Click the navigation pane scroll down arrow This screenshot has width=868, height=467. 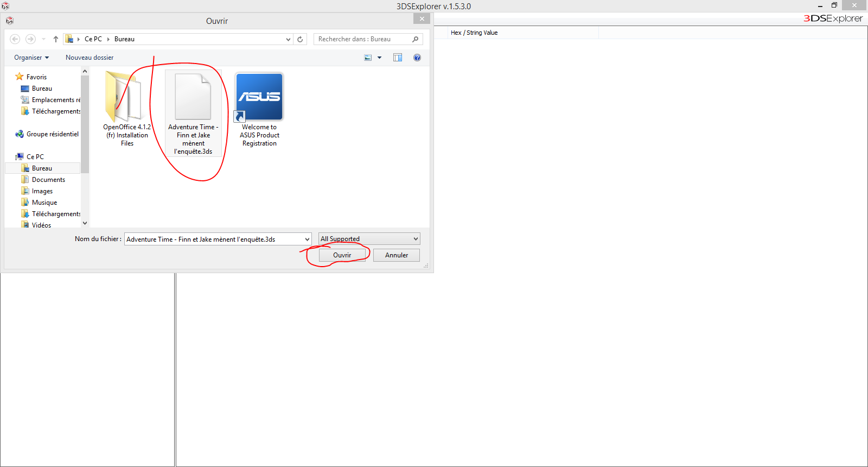(x=85, y=223)
